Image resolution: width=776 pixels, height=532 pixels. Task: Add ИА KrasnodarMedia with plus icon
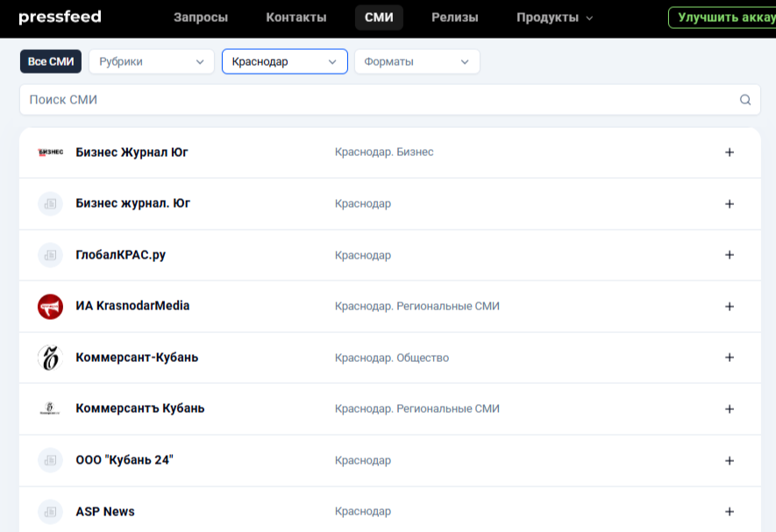730,307
